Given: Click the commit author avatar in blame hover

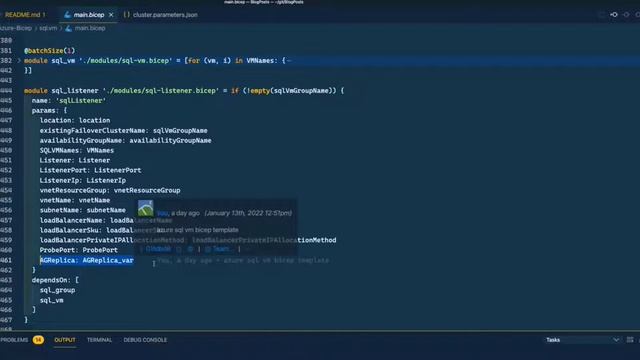Looking at the screenshot, I should (145, 208).
